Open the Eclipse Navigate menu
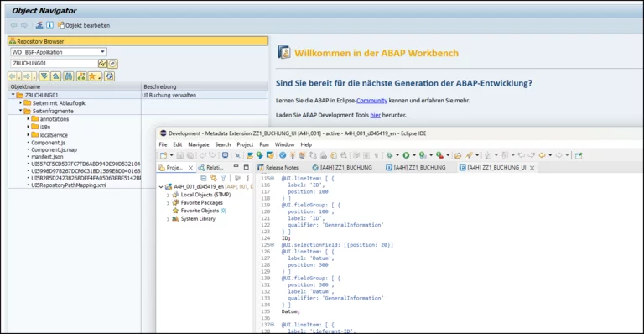644x334 pixels. coord(199,144)
